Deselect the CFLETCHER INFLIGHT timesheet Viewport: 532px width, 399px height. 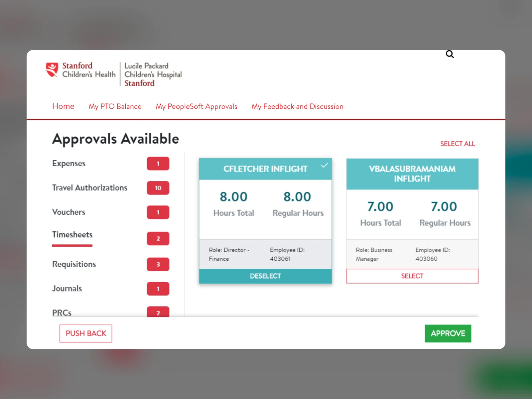tap(265, 276)
